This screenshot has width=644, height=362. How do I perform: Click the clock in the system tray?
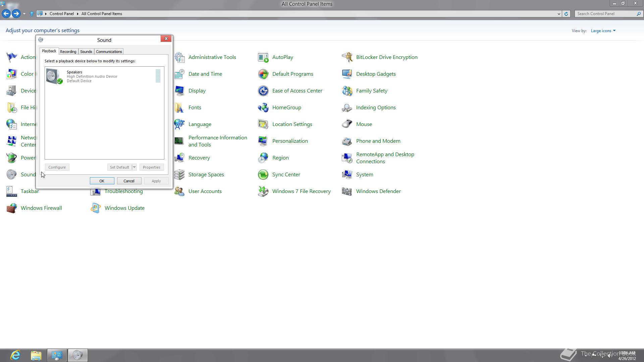pos(627,356)
